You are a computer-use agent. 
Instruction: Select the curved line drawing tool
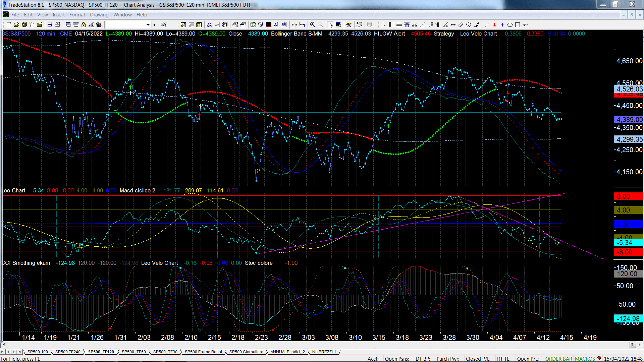[487, 25]
